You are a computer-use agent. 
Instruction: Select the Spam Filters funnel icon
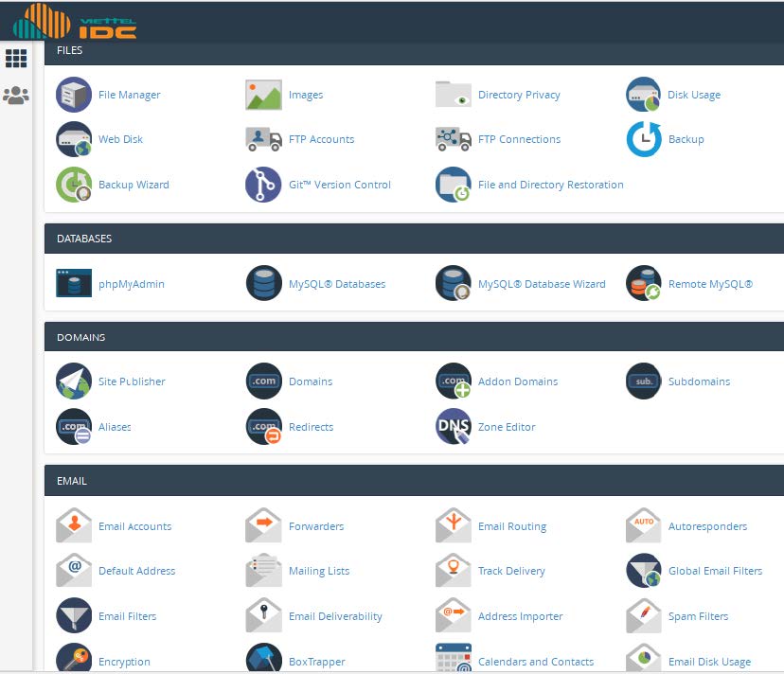(643, 615)
